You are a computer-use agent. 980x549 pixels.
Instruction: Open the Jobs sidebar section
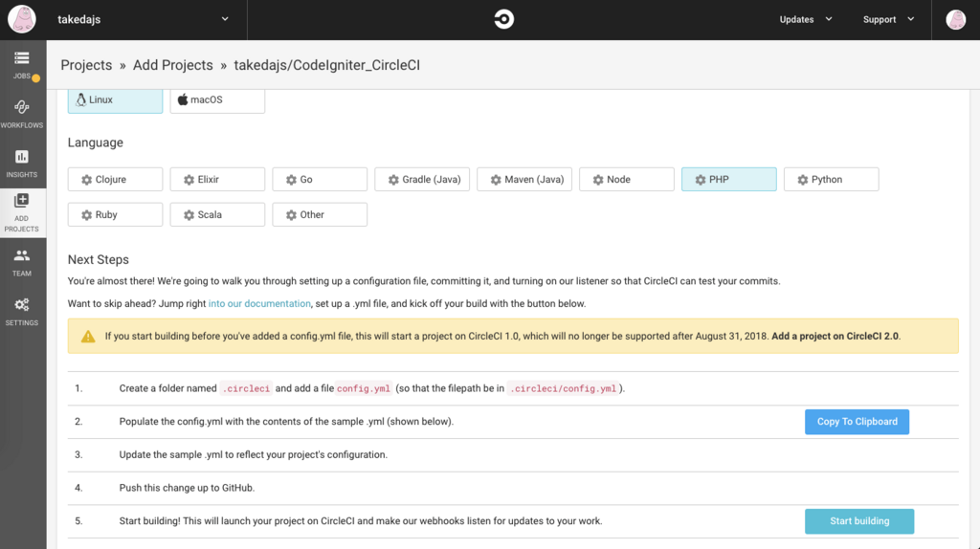pyautogui.click(x=23, y=66)
